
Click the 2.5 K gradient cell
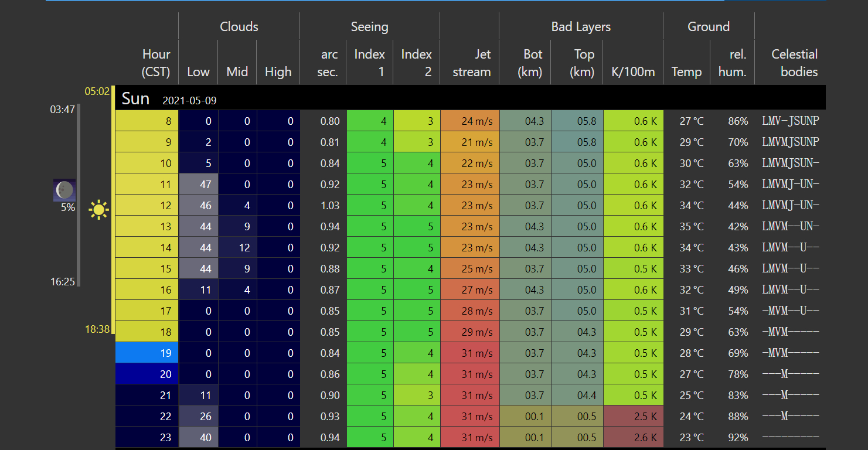pyautogui.click(x=633, y=416)
